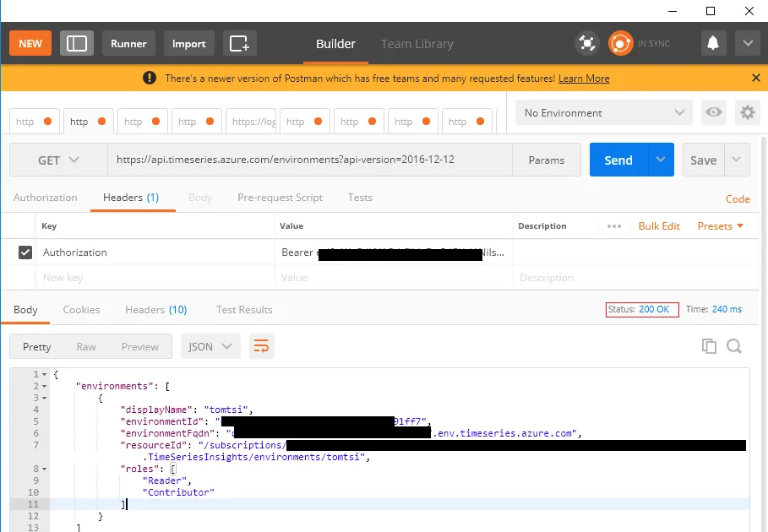Click the "Contributor" role value
This screenshot has width=768, height=532.
click(178, 492)
